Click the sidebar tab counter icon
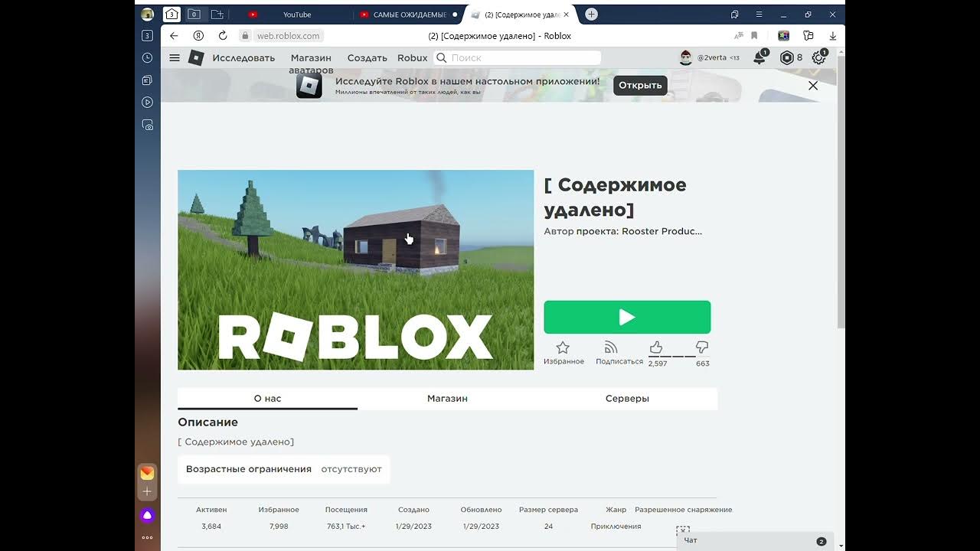The width and height of the screenshot is (980, 551). (148, 36)
